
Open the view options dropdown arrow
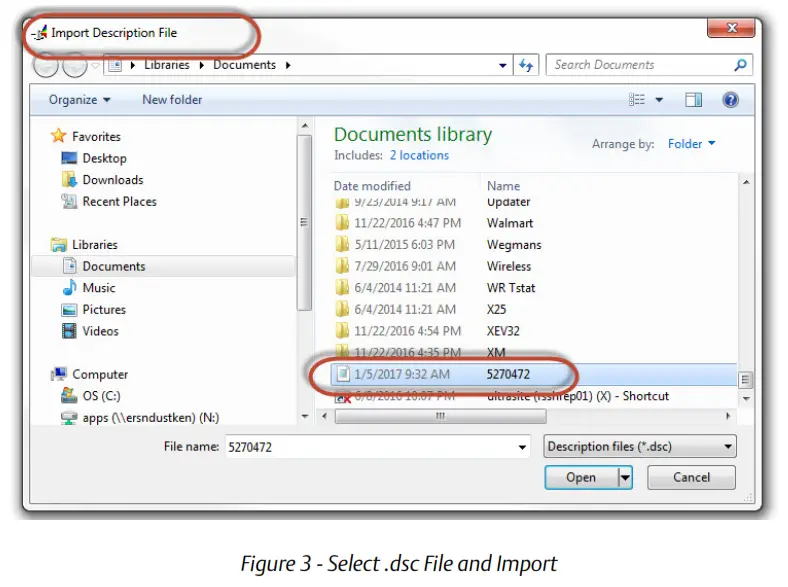659,100
